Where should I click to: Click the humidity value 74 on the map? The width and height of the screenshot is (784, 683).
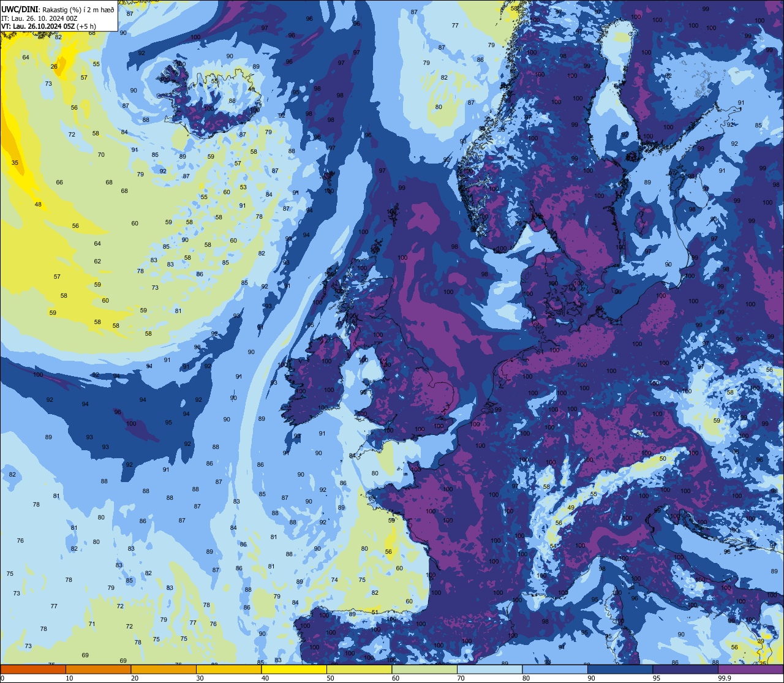click(x=334, y=580)
